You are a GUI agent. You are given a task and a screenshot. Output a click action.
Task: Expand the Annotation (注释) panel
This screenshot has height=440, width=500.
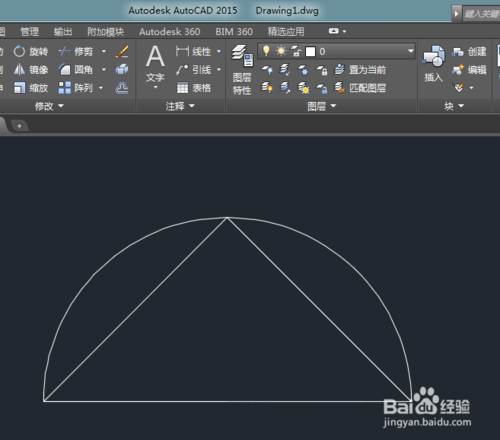coord(180,106)
